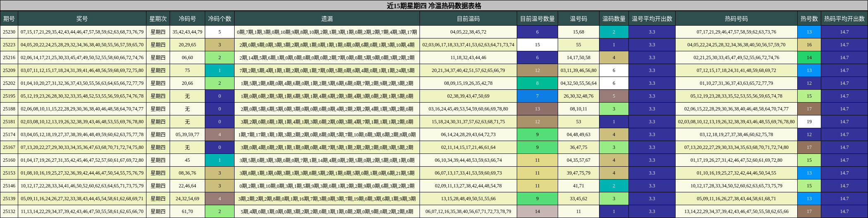Select period cell 25132
Viewport: 868px width, 218px height.
tap(9, 211)
